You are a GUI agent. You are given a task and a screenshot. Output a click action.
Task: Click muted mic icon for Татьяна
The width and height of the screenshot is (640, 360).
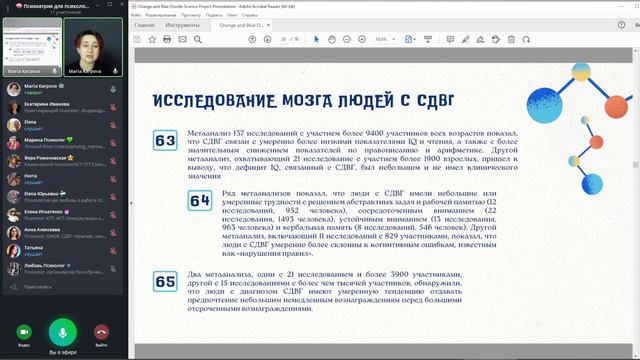[113, 251]
